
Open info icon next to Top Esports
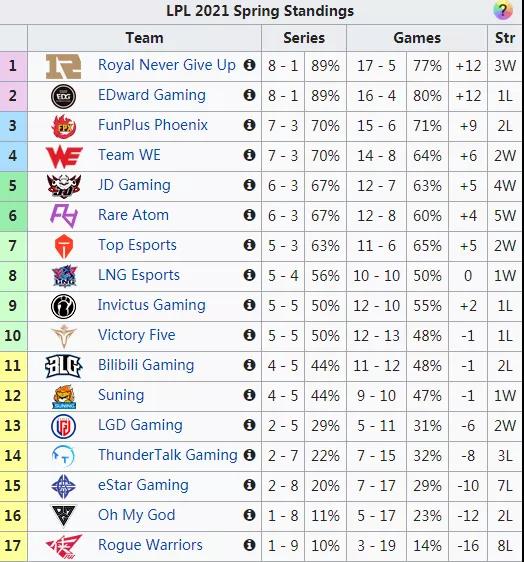pos(249,245)
